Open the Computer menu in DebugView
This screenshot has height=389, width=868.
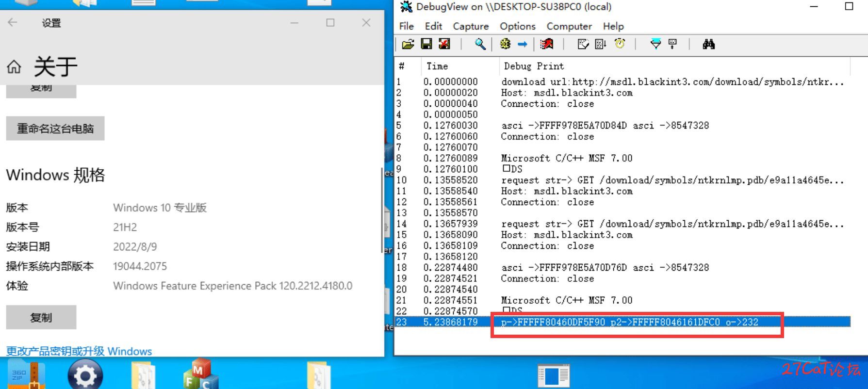(x=569, y=26)
